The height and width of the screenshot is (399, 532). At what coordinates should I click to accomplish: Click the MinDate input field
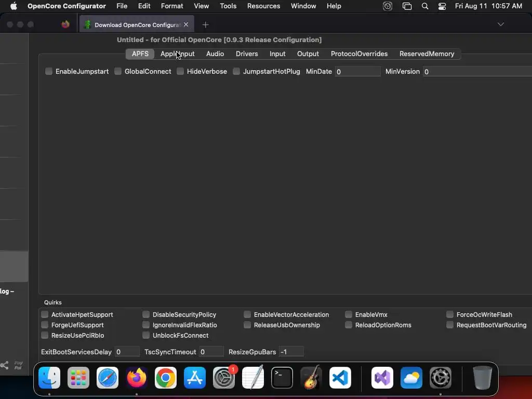pyautogui.click(x=357, y=72)
